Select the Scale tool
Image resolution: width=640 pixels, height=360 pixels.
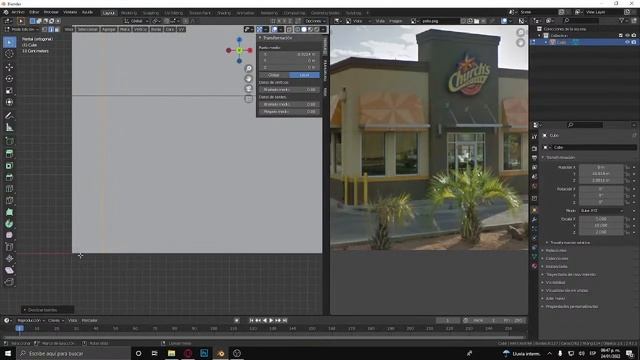click(9, 91)
